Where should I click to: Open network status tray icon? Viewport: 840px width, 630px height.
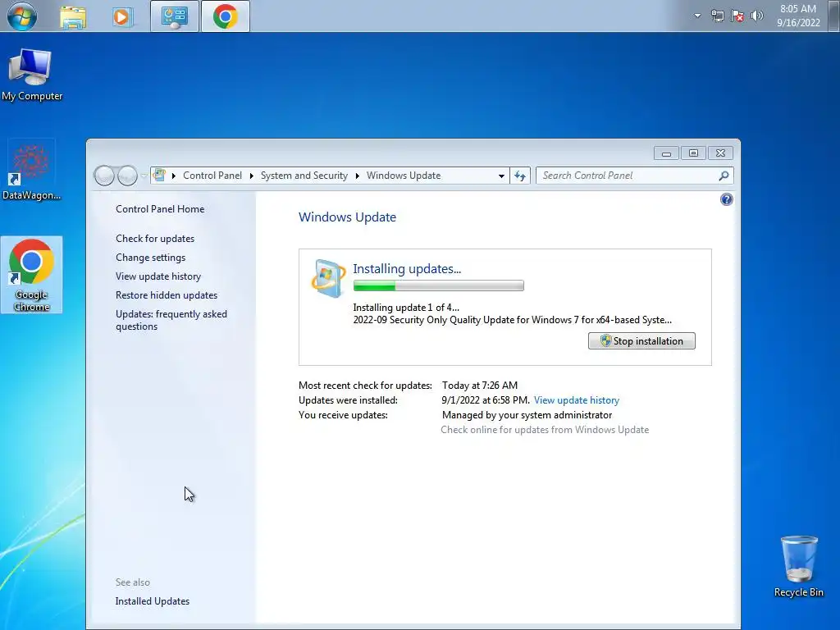(x=717, y=16)
